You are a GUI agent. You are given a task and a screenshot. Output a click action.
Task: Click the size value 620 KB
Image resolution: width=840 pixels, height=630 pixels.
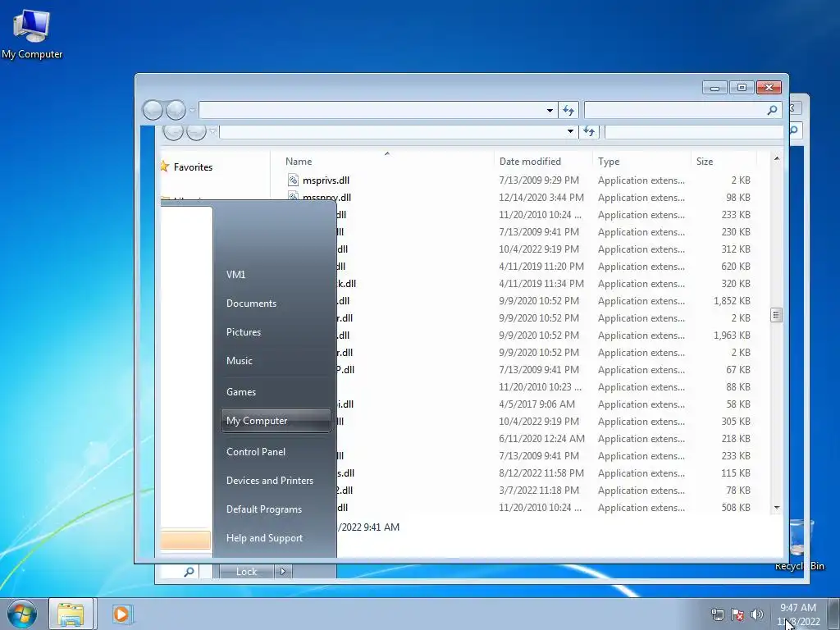pos(736,267)
